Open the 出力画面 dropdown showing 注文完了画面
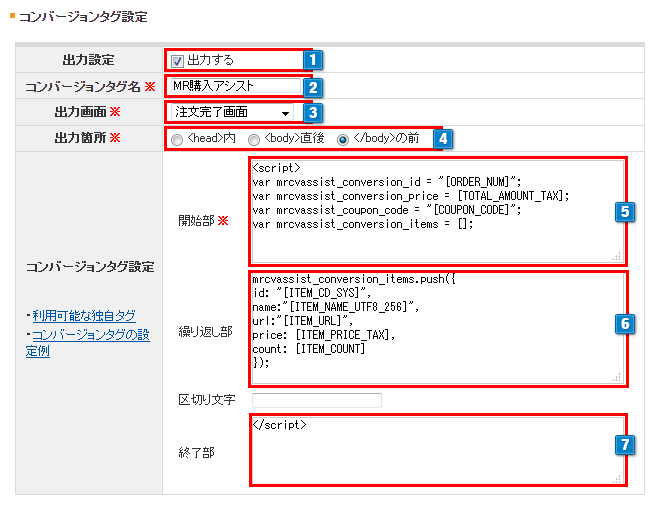The width and height of the screenshot is (655, 507). coord(232,112)
